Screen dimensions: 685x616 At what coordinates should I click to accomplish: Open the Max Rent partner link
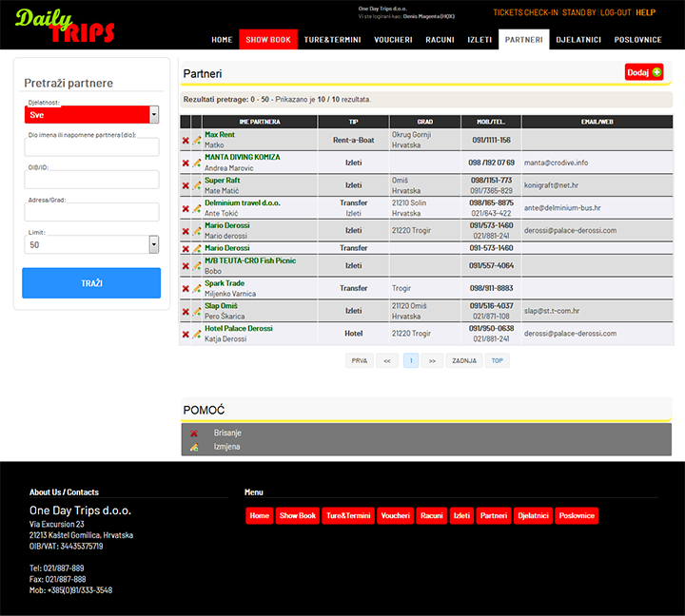point(220,135)
